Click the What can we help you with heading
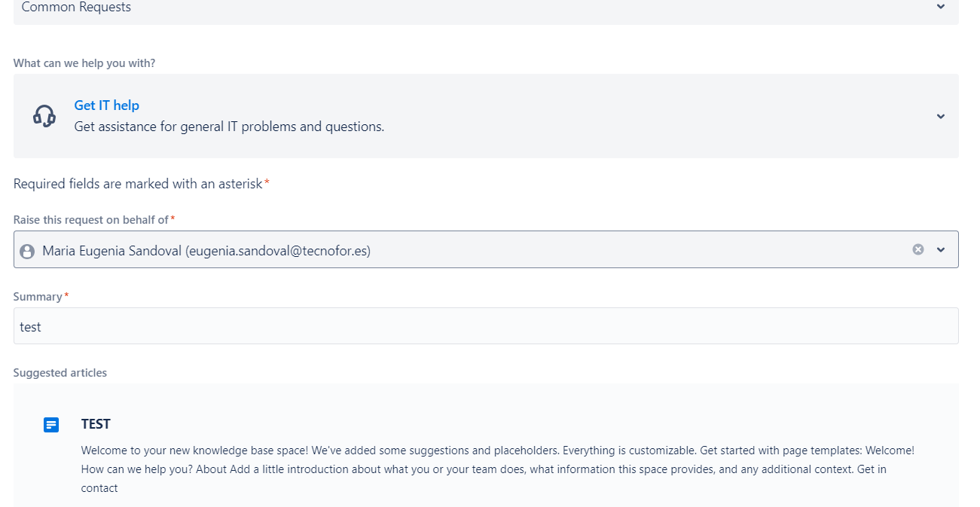980x507 pixels. click(x=84, y=63)
